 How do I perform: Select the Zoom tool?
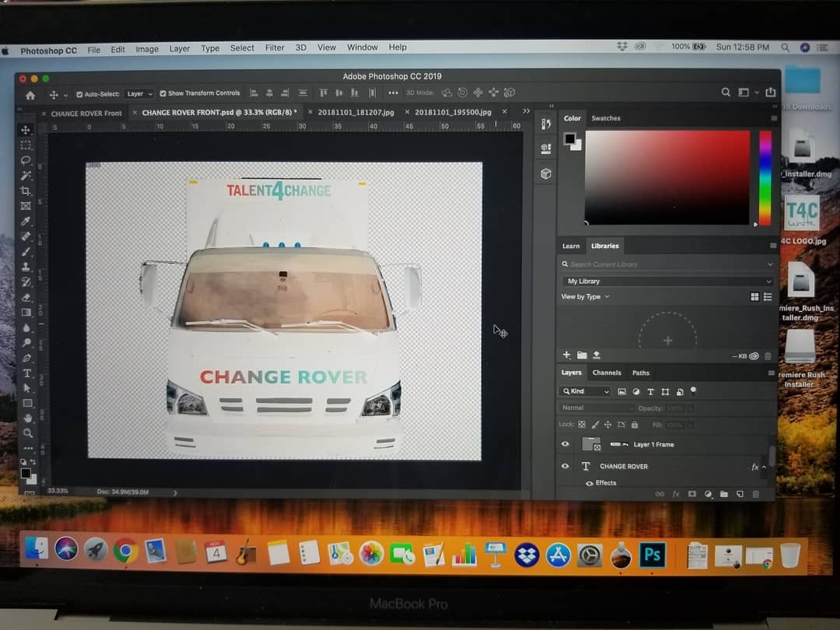click(28, 433)
